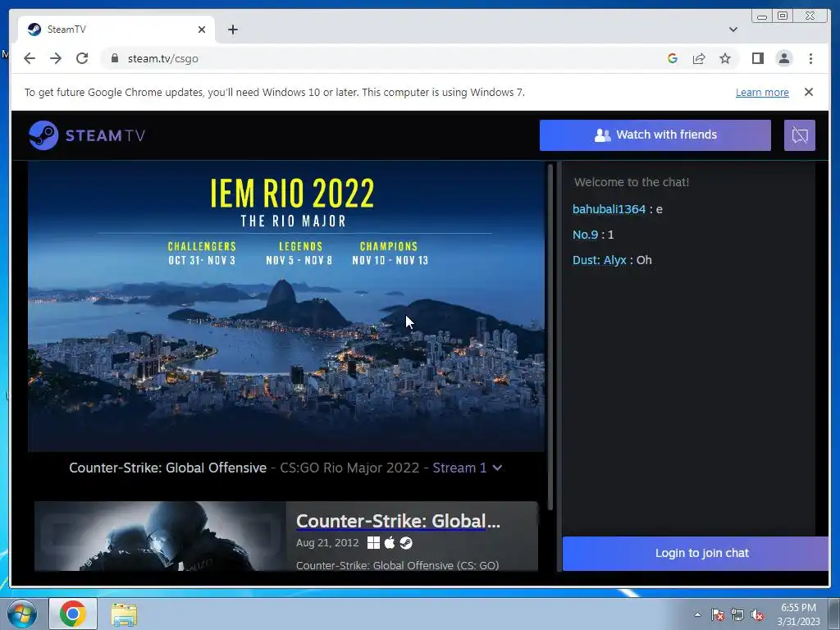
Task: Click the Steam platform icon
Action: [406, 543]
